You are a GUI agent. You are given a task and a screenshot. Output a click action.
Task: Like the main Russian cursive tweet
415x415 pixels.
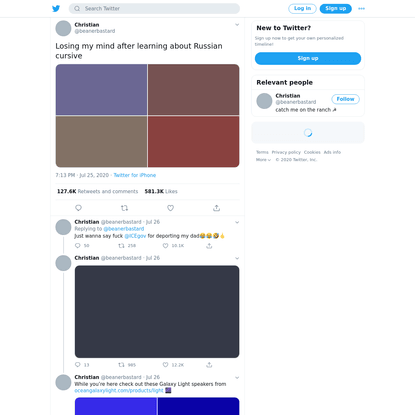(170, 208)
